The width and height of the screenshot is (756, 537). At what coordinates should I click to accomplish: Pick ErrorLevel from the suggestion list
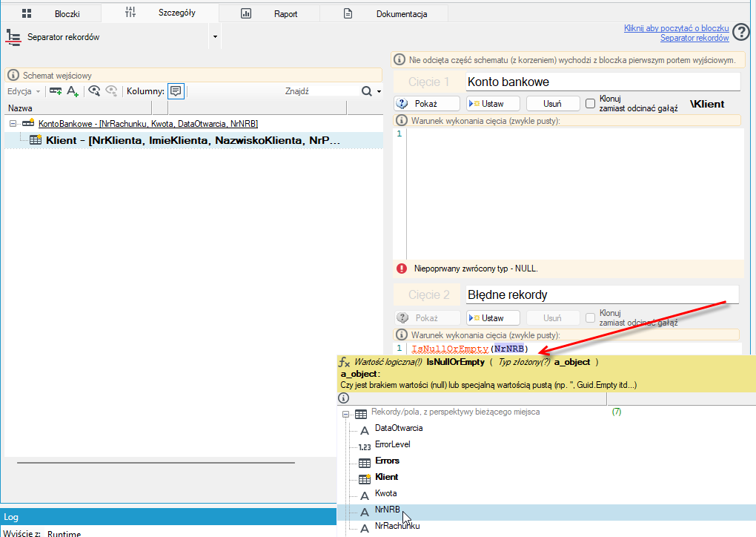click(x=393, y=444)
